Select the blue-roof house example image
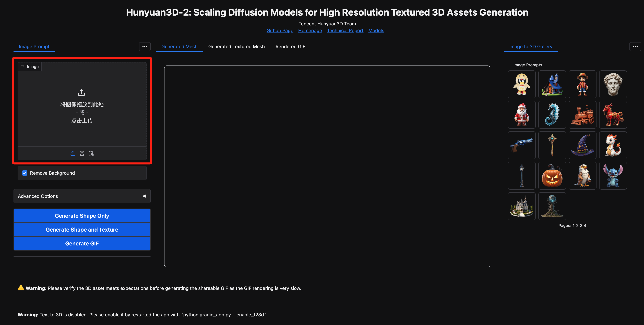Image resolution: width=644 pixels, height=325 pixels. click(552, 84)
